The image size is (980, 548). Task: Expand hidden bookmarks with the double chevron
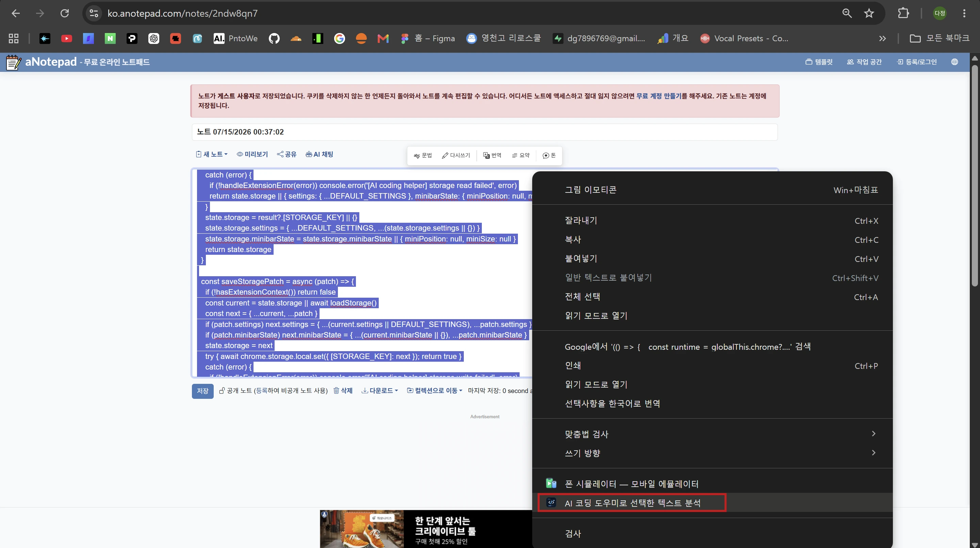click(x=882, y=38)
